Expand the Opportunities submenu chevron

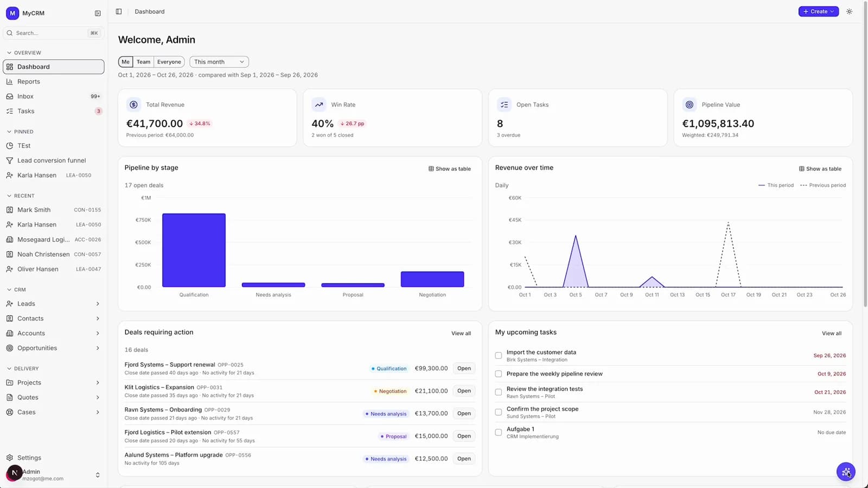98,348
